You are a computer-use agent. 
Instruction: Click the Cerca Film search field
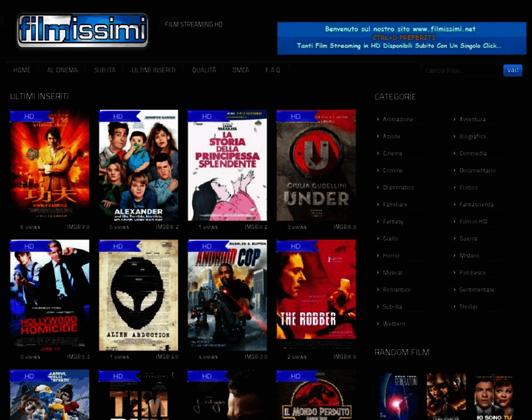pos(461,70)
